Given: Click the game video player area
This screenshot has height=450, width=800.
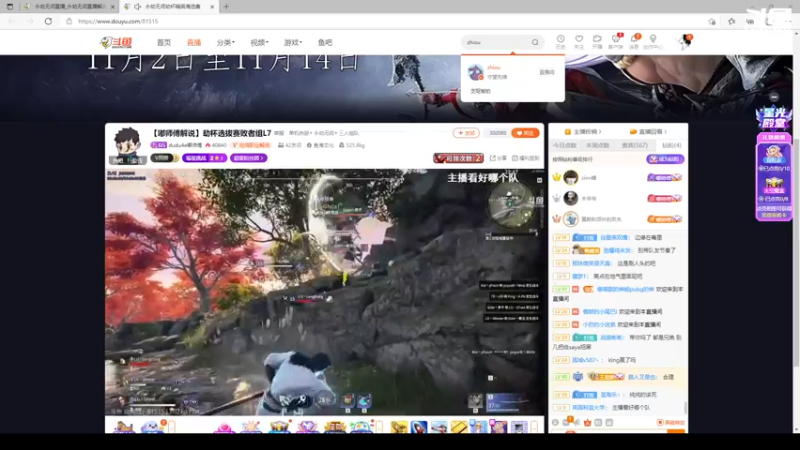Looking at the screenshot, I should (x=324, y=292).
